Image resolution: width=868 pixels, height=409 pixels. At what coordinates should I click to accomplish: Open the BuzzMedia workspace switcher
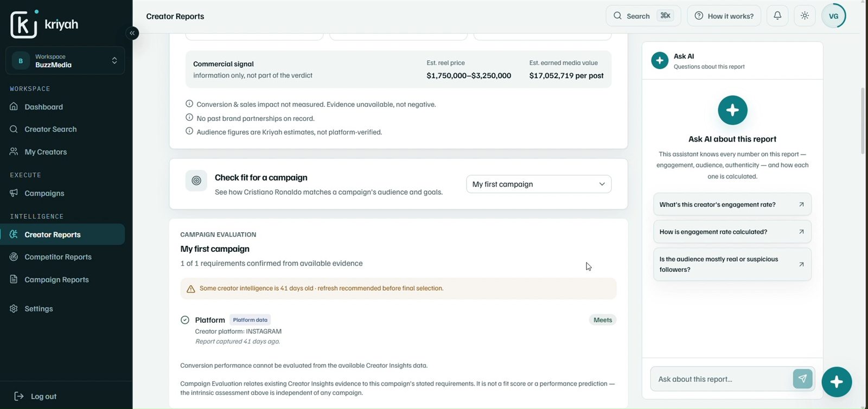pos(65,61)
